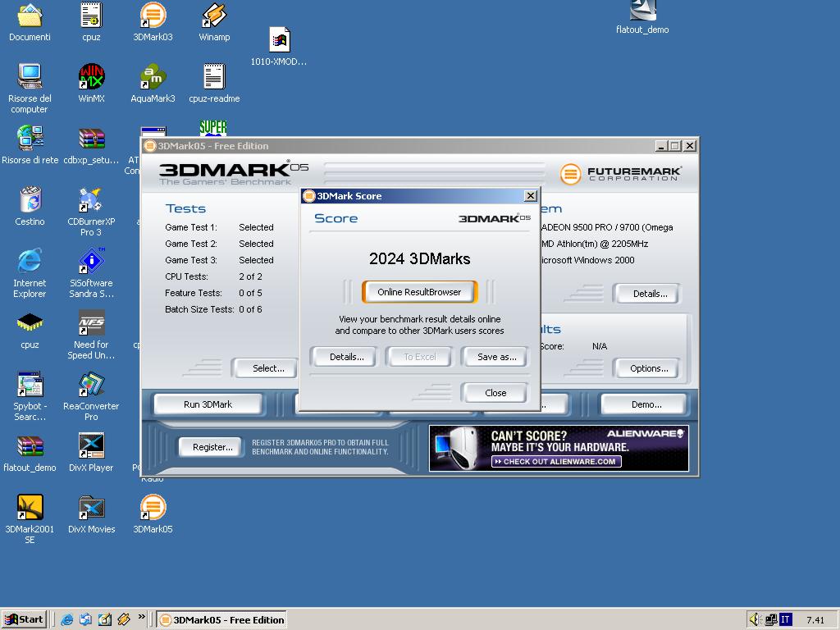Click the "2024 3DMarks" score text
The image size is (840, 630).
pyautogui.click(x=419, y=258)
